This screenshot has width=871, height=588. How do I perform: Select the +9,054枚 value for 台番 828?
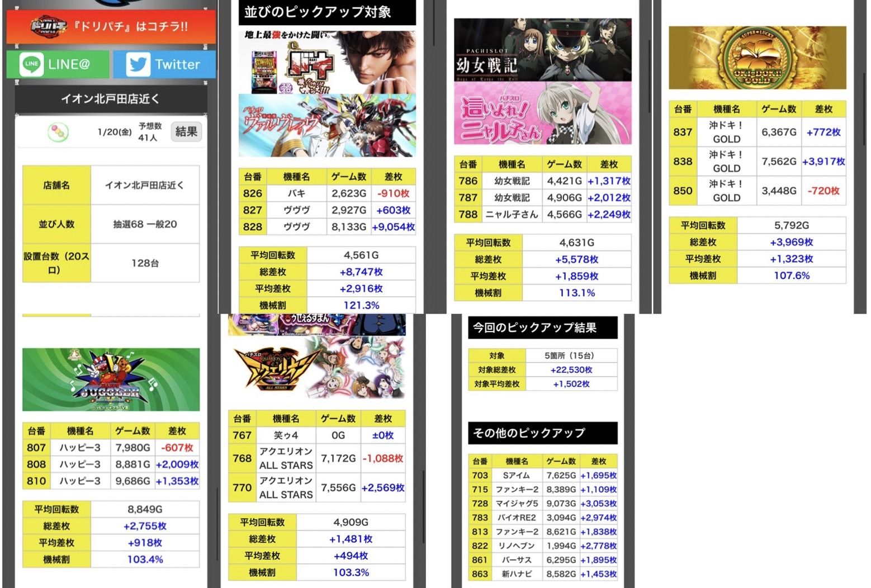coord(394,227)
